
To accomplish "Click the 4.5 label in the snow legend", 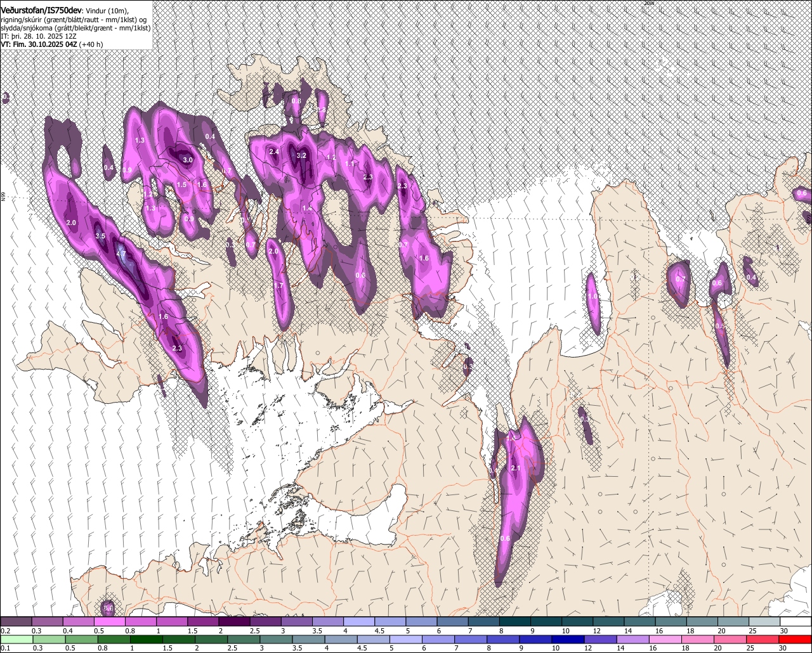I will pos(380,631).
